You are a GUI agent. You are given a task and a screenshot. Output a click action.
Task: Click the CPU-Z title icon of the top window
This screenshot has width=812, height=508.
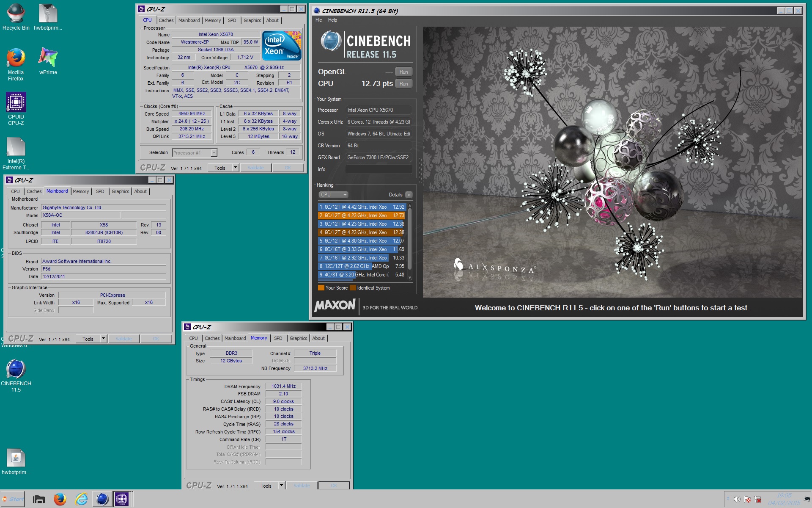pos(141,9)
